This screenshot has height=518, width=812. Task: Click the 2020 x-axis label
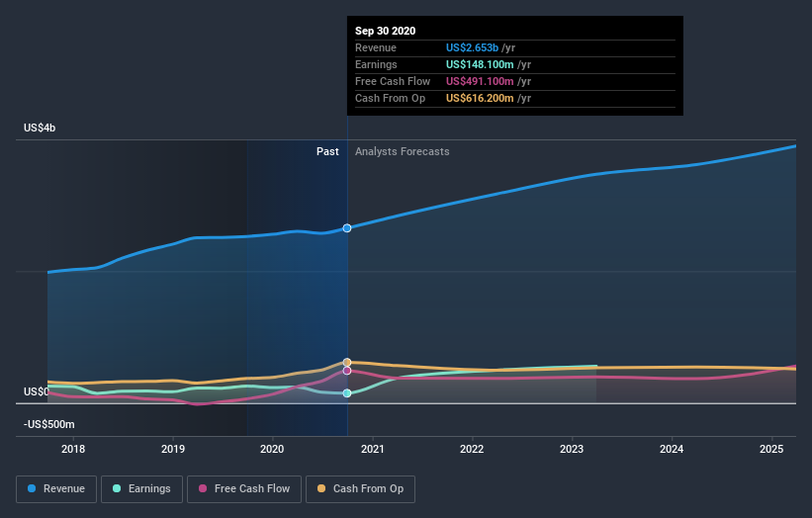point(272,449)
